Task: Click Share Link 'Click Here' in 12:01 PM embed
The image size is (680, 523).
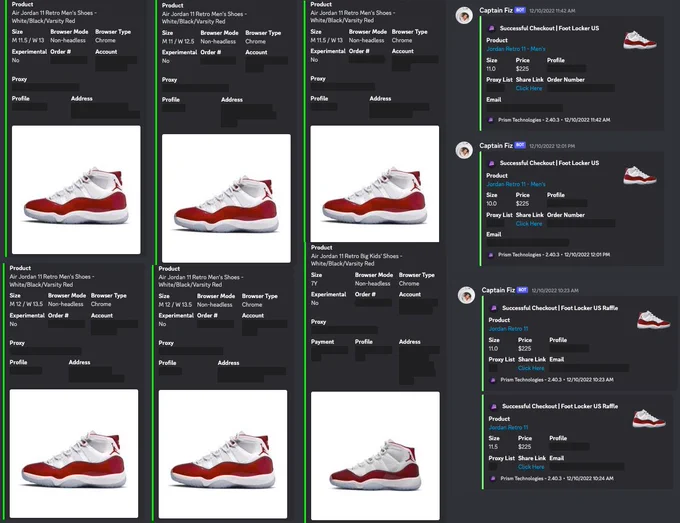Action: (529, 224)
